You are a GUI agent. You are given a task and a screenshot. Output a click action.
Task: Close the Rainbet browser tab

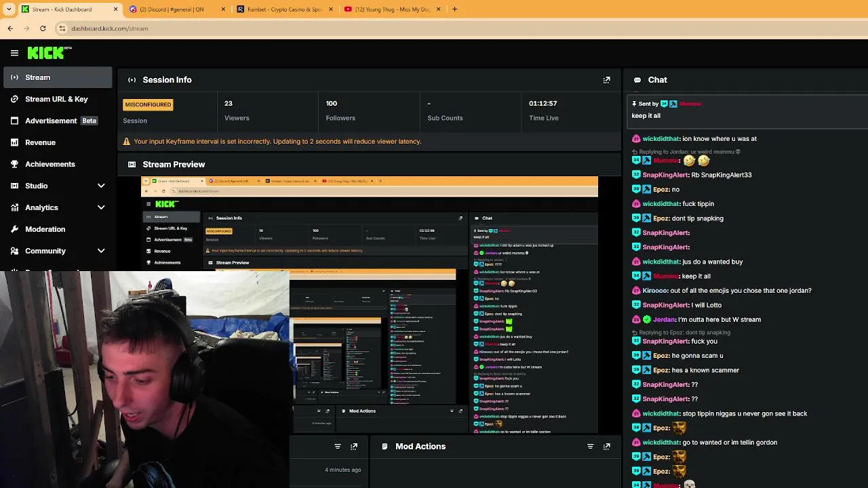[331, 9]
